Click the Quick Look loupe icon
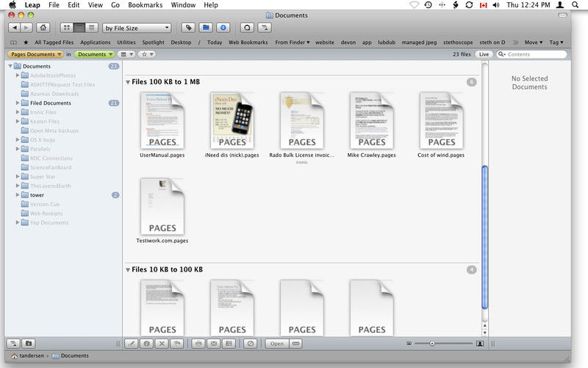 247,28
